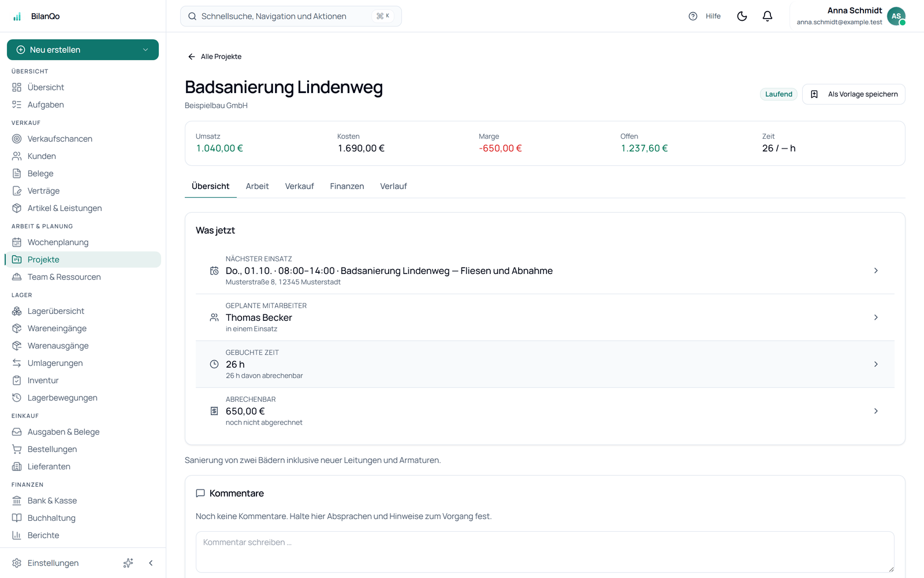Open Belege document icon
The width and height of the screenshot is (924, 578).
pyautogui.click(x=17, y=173)
